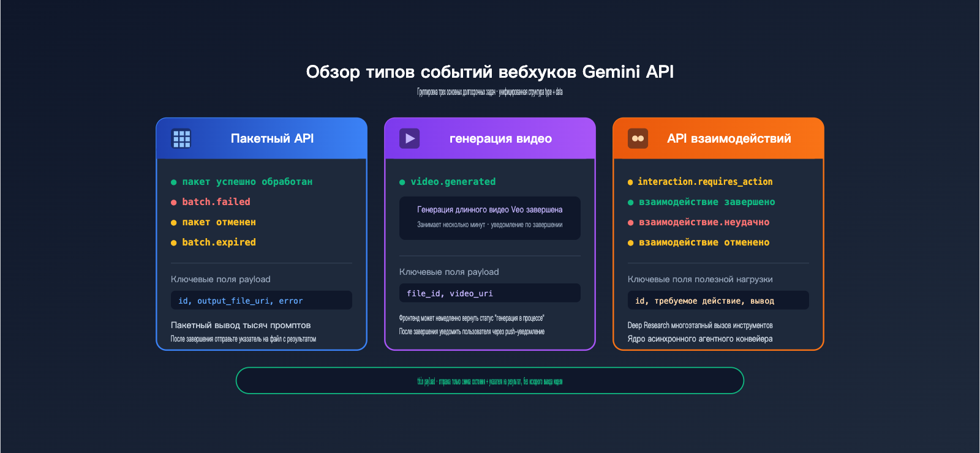Image resolution: width=980 pixels, height=453 pixels.
Task: Click the text Пакетный вывод тысяч промптов
Action: pyautogui.click(x=241, y=325)
